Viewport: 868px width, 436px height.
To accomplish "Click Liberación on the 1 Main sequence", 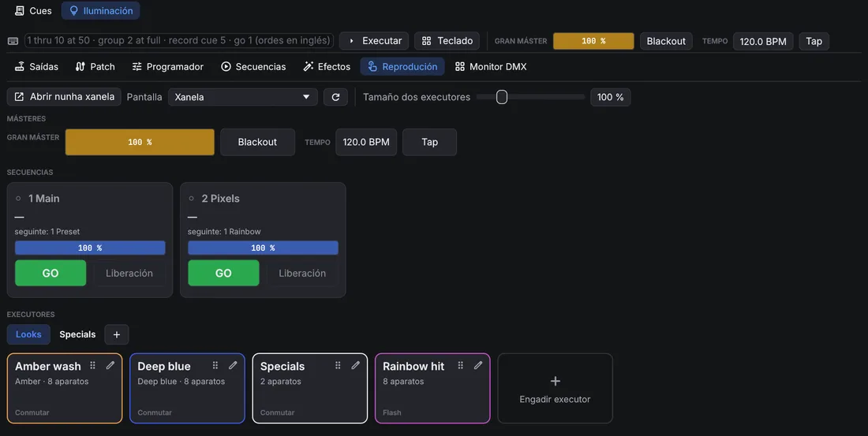I will click(129, 274).
